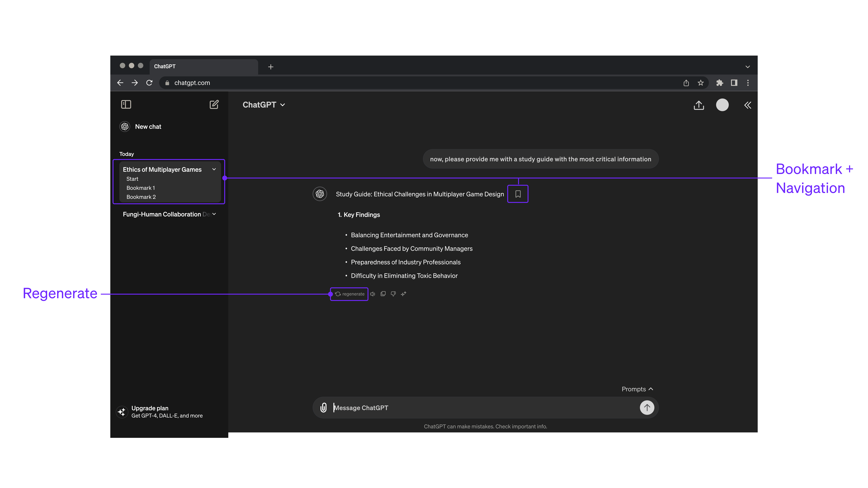Share the page from the address bar

pos(686,83)
